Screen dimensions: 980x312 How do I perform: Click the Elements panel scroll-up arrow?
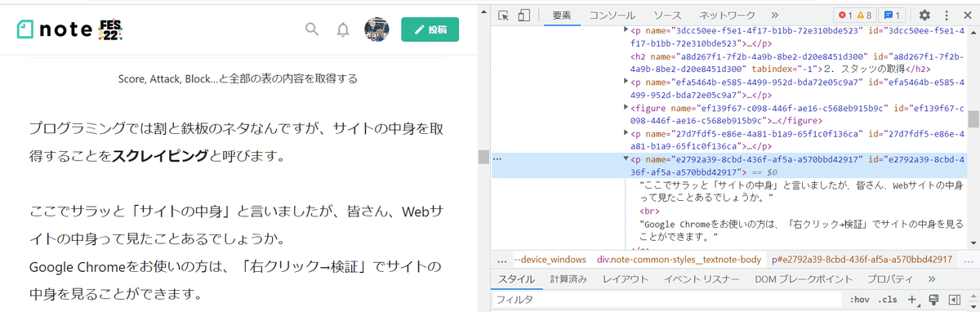973,32
